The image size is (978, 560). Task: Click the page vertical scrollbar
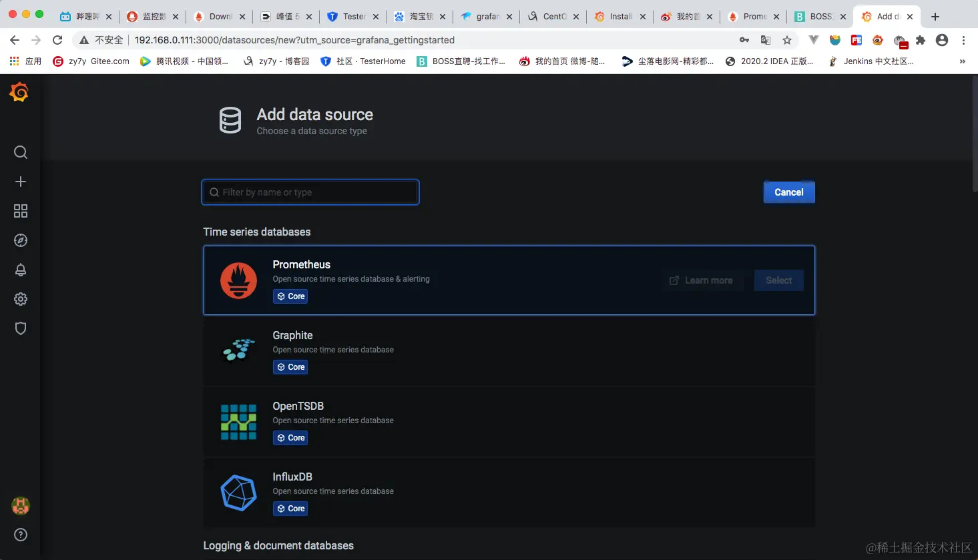[974, 133]
